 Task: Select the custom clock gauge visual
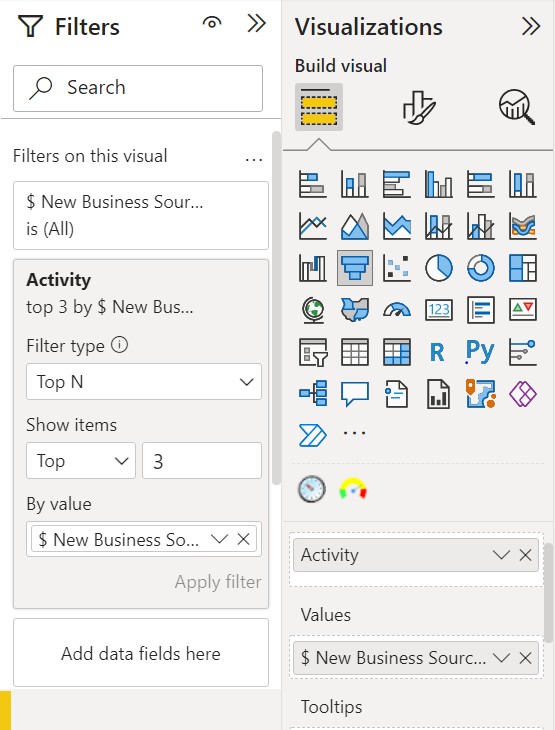coord(311,489)
